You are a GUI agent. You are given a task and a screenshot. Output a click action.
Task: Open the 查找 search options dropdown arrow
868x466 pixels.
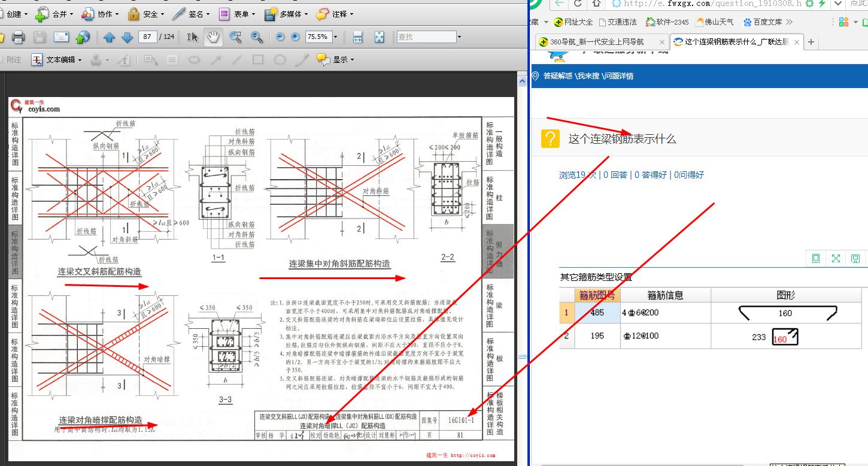pos(459,37)
